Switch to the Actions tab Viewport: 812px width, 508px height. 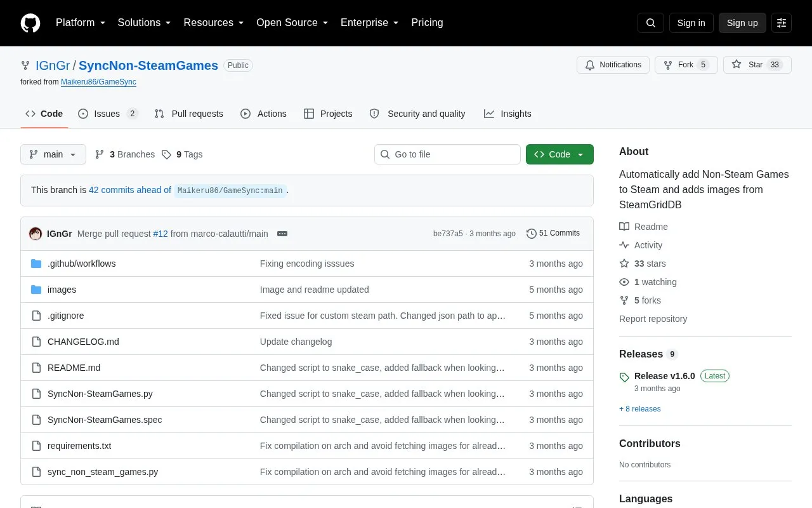(263, 114)
